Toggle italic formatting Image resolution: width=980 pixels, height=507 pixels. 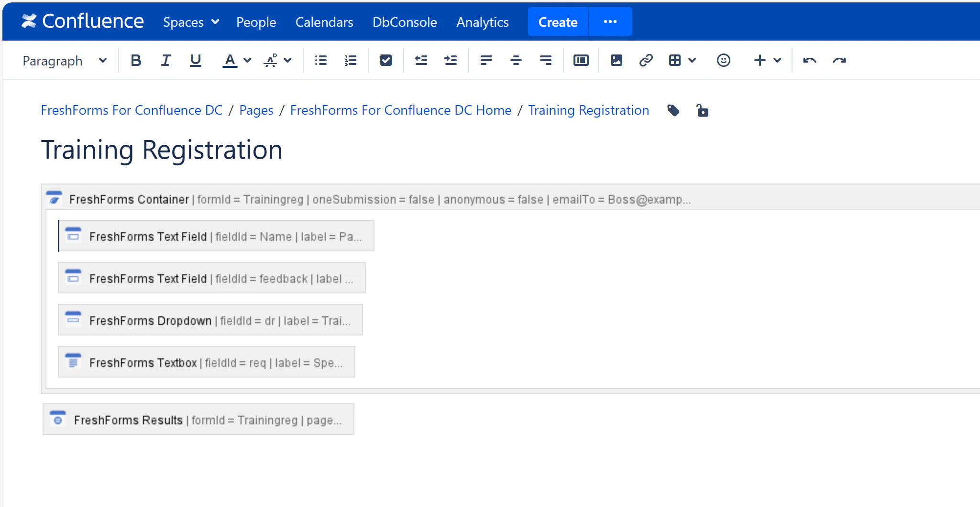(x=165, y=60)
